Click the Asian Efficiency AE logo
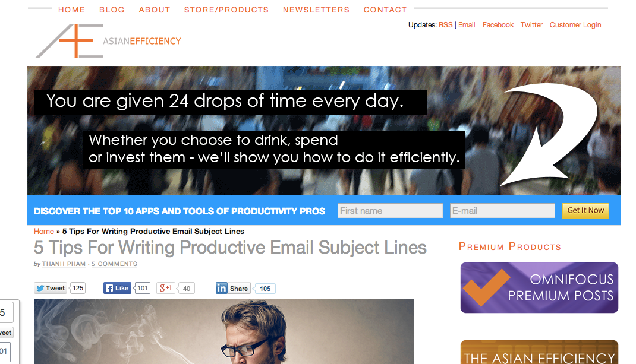 click(x=108, y=41)
